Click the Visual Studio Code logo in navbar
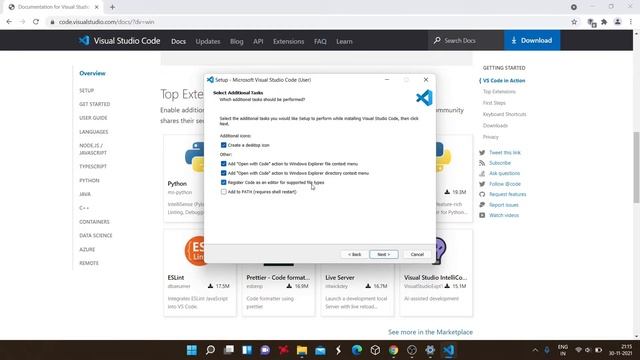The image size is (640, 360). (84, 40)
